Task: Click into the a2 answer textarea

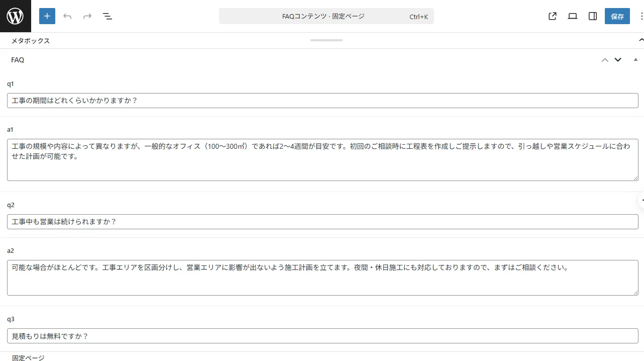Action: pos(323,278)
